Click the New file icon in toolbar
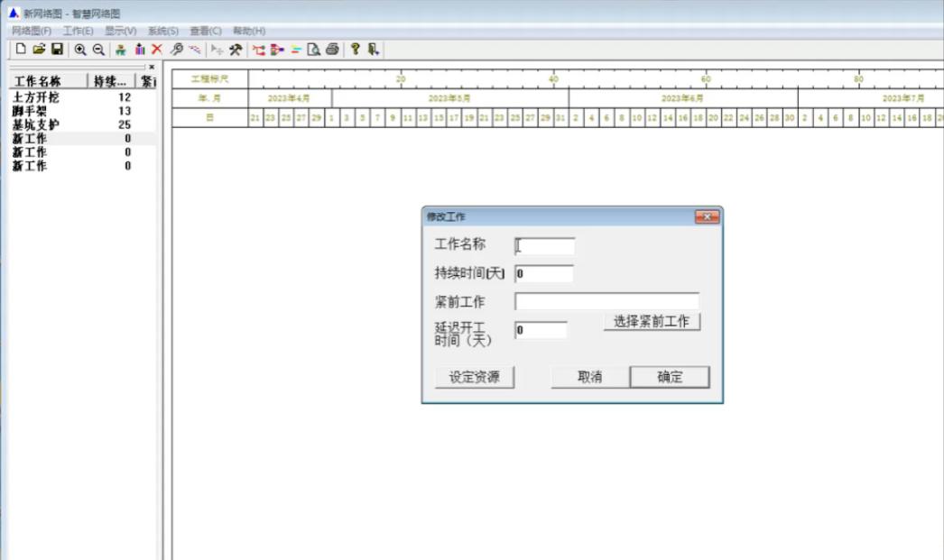Image resolution: width=944 pixels, height=560 pixels. (21, 50)
